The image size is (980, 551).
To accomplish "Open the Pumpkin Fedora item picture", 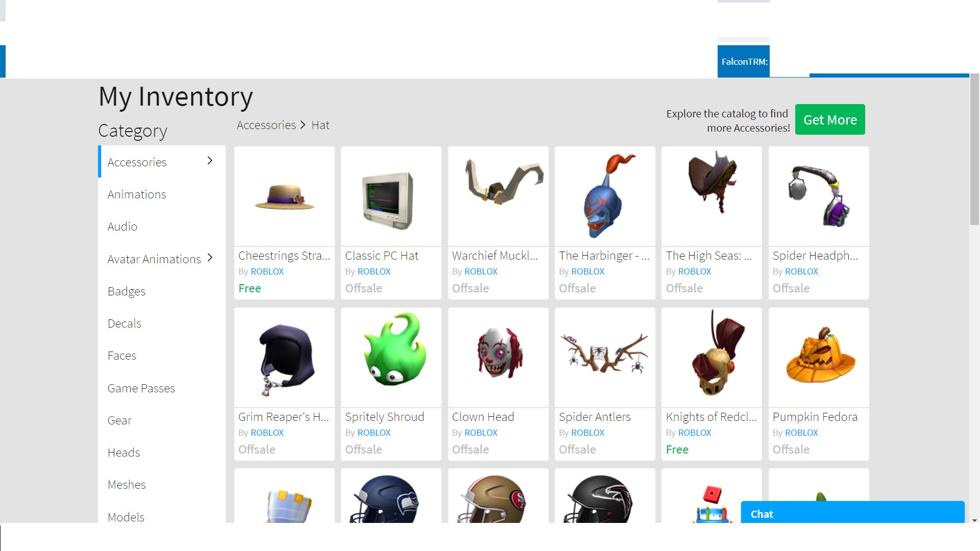I will coord(819,358).
